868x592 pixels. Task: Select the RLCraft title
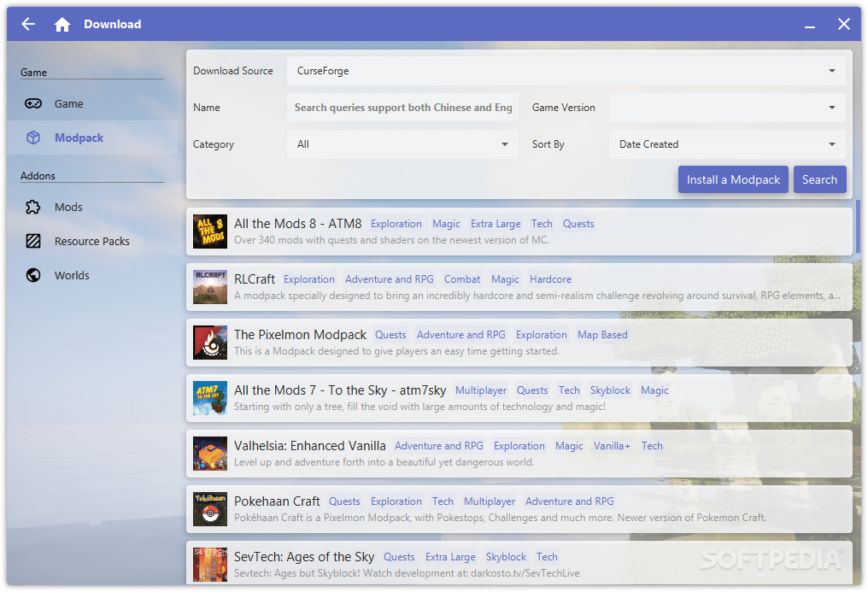255,278
